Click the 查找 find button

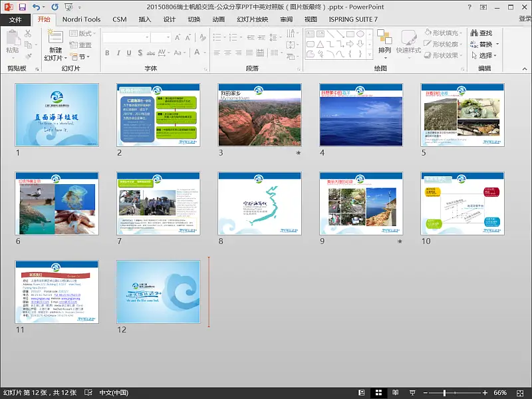coord(481,33)
